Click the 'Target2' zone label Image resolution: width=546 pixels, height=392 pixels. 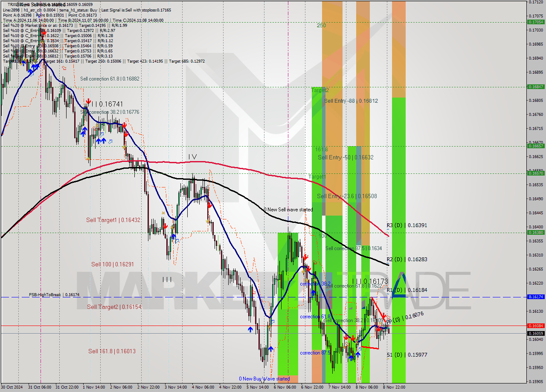coord(320,90)
